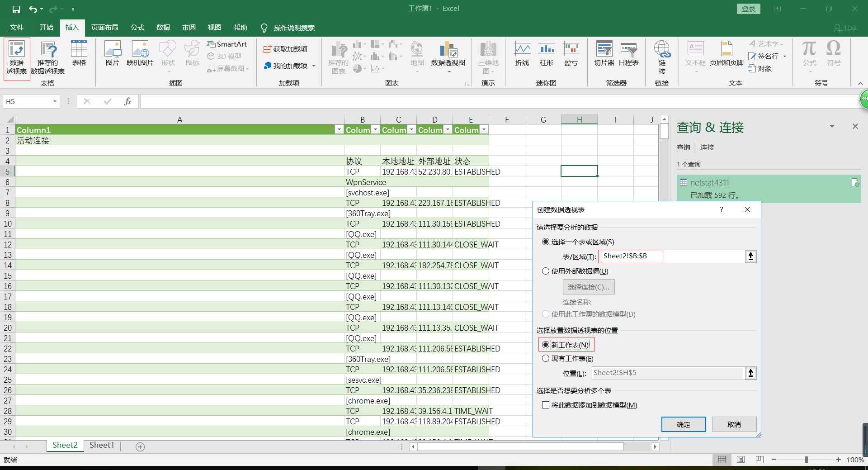Click the Timeline (日程表) icon
Viewport: 868px width, 470px height.
click(629, 54)
